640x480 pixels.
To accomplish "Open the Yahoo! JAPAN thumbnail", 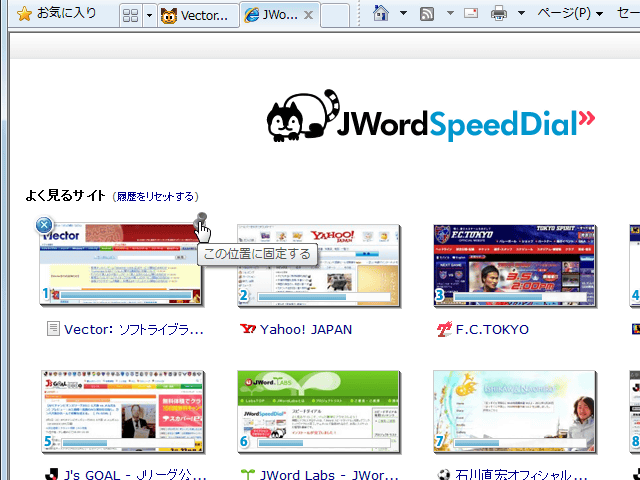I will click(x=318, y=264).
